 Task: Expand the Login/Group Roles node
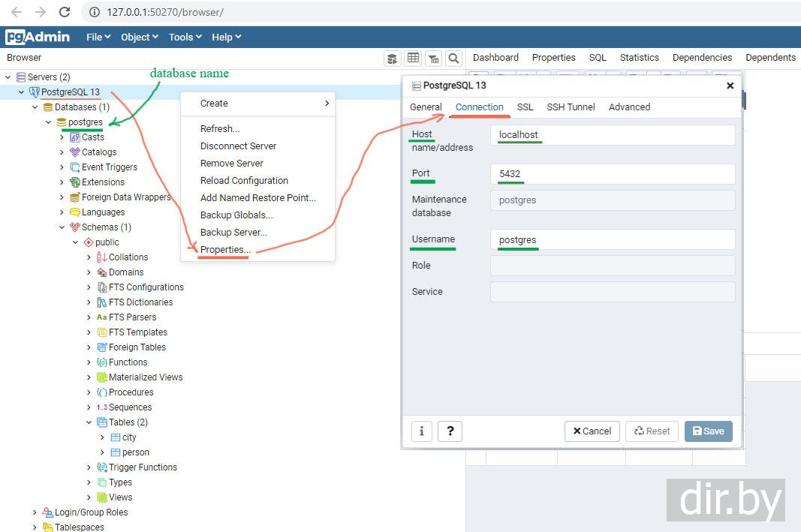tap(35, 512)
